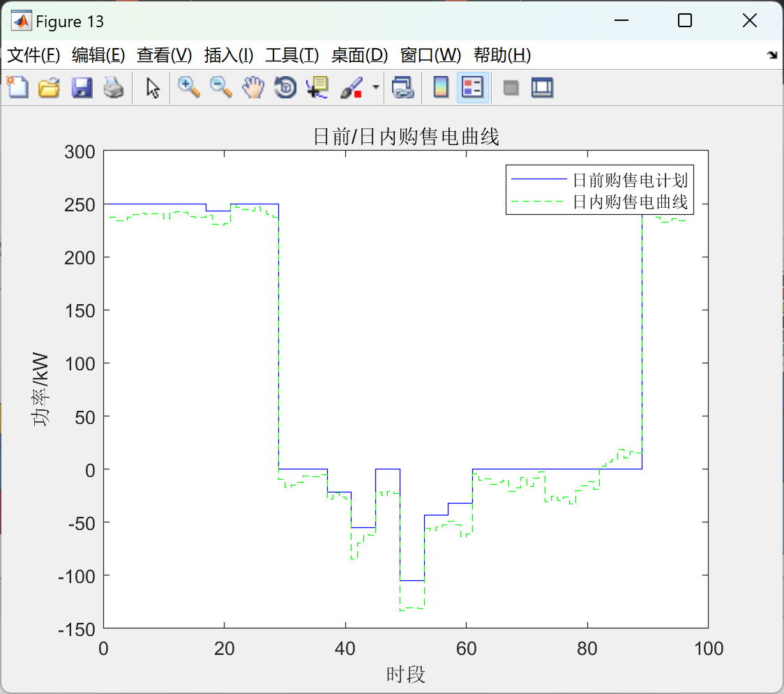Select the Pan hand tool

pyautogui.click(x=253, y=87)
